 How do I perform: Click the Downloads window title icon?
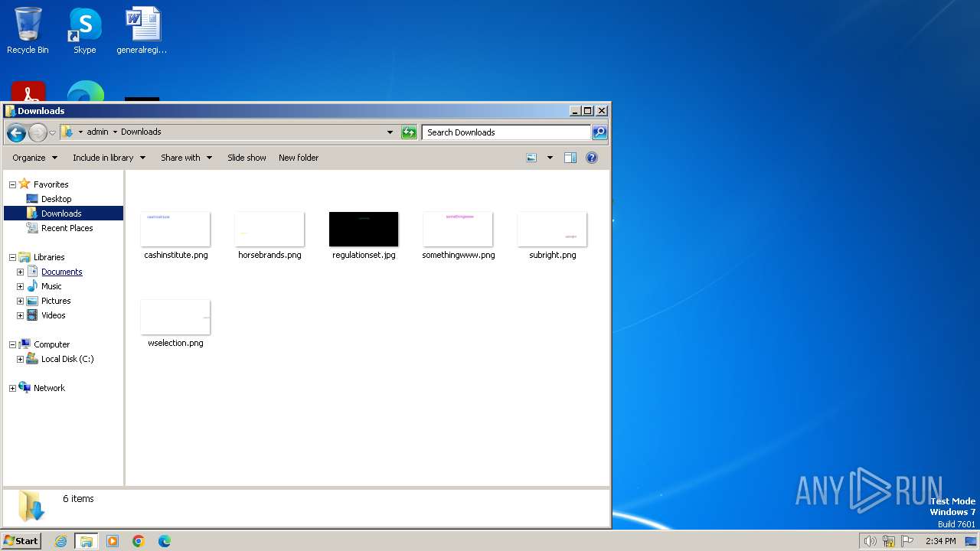tap(11, 111)
